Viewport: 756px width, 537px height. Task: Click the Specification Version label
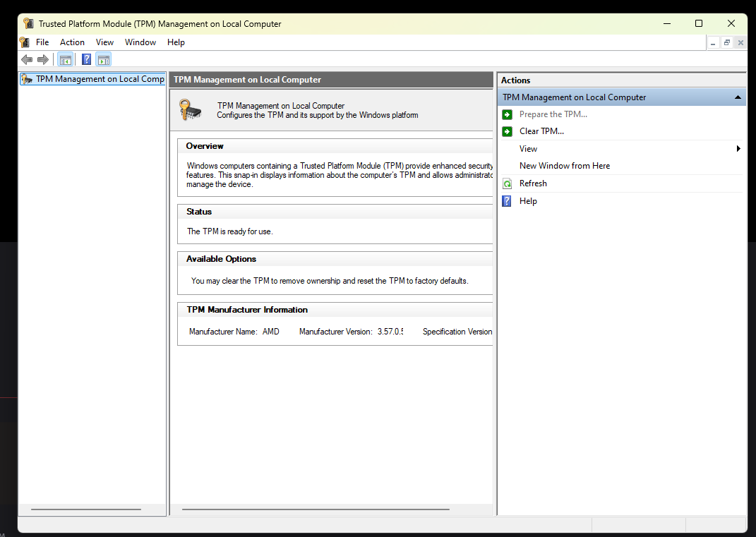click(x=457, y=332)
